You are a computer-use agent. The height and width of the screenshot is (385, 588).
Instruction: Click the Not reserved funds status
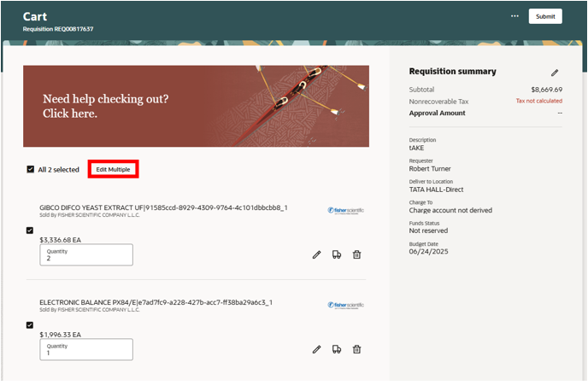(x=428, y=230)
